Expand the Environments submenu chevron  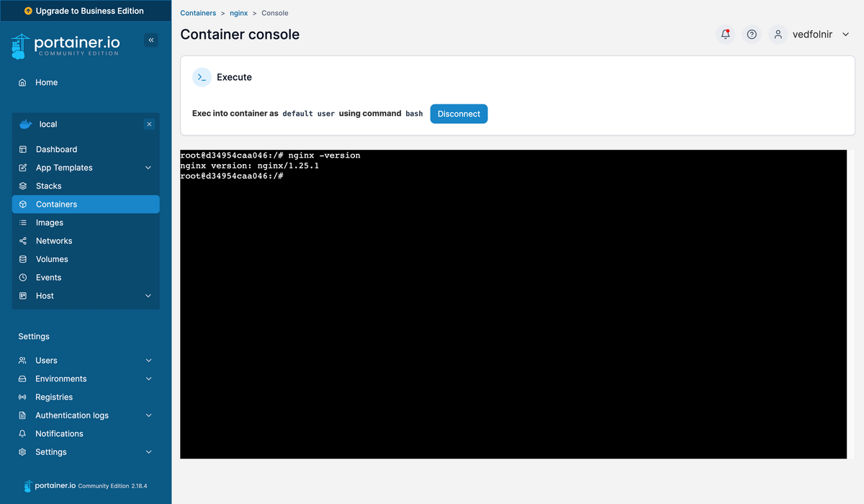tap(149, 379)
